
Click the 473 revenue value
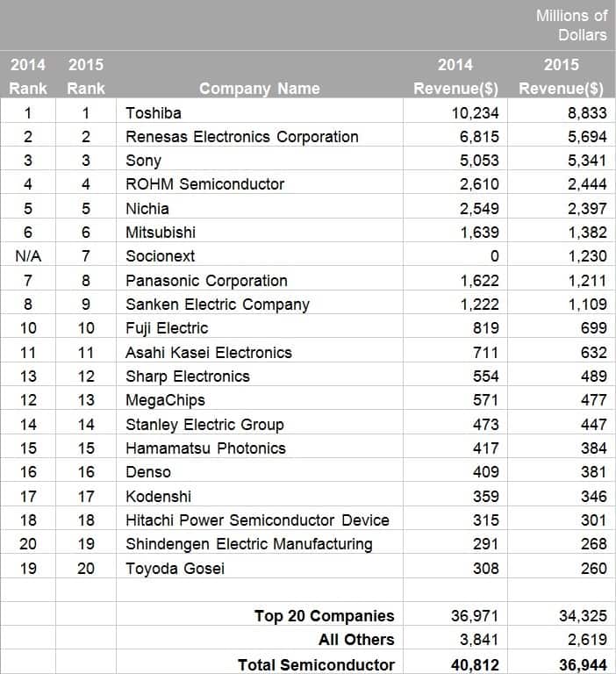pos(486,424)
